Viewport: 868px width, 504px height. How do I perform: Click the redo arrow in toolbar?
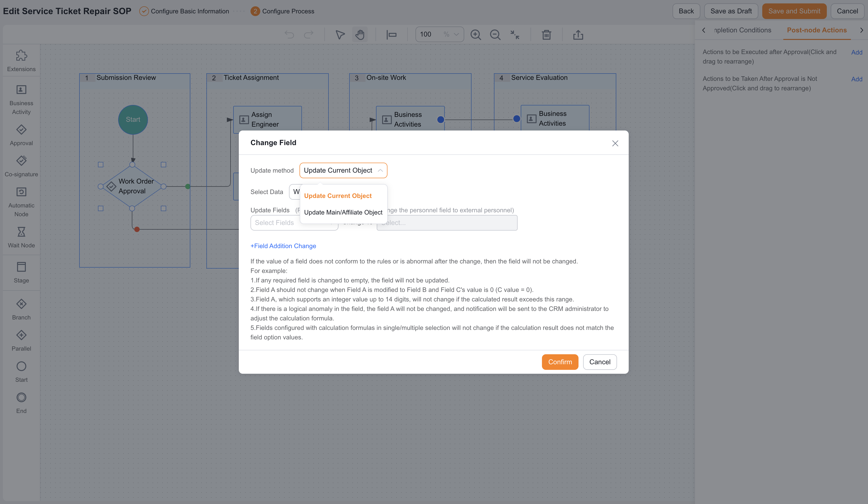309,34
